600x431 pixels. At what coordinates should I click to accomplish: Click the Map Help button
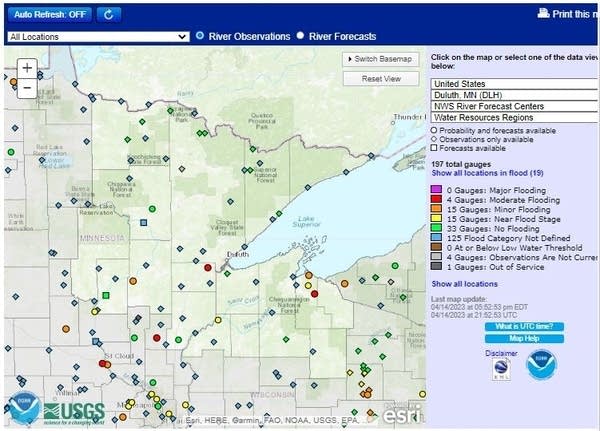click(x=524, y=339)
